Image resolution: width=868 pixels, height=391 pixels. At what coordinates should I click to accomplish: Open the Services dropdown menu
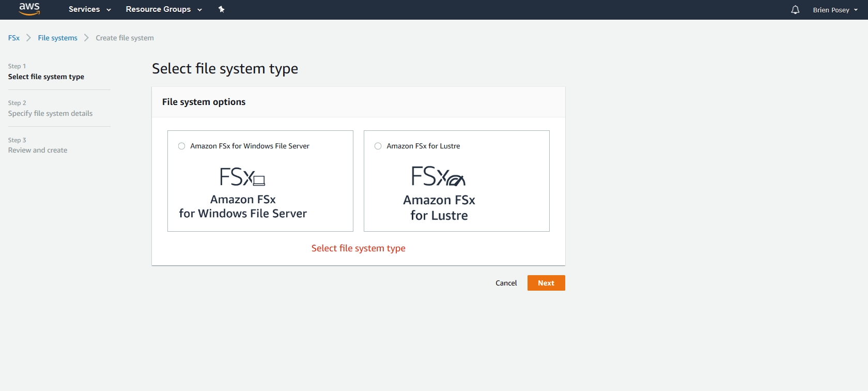tap(90, 9)
